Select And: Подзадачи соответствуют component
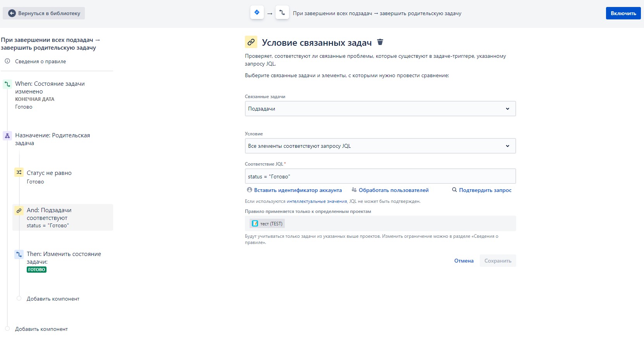The width and height of the screenshot is (644, 351). 63,218
